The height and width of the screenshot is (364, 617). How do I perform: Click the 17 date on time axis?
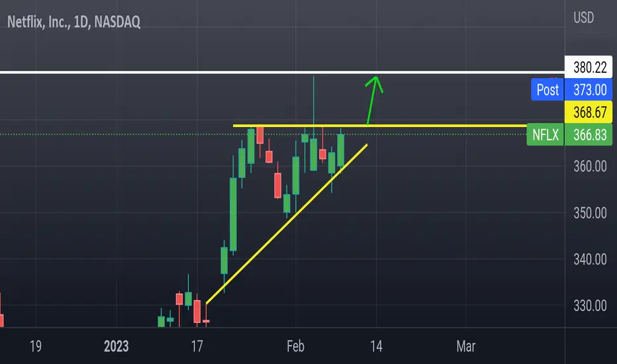click(x=197, y=346)
